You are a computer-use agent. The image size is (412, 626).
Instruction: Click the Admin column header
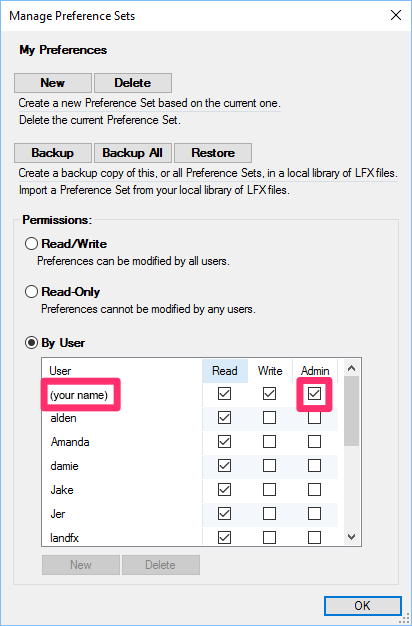coord(315,371)
